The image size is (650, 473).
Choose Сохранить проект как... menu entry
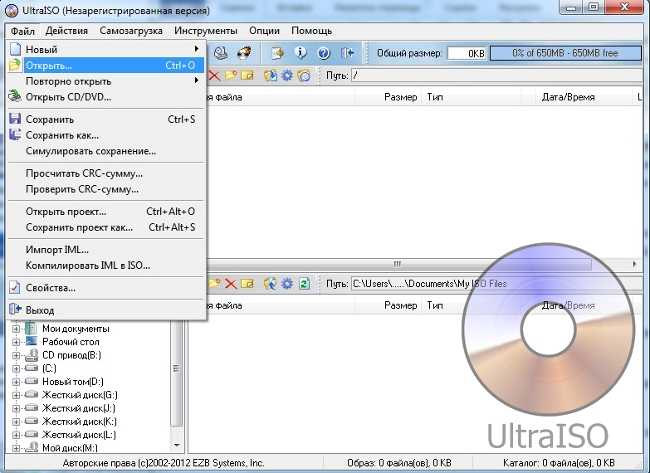107,227
